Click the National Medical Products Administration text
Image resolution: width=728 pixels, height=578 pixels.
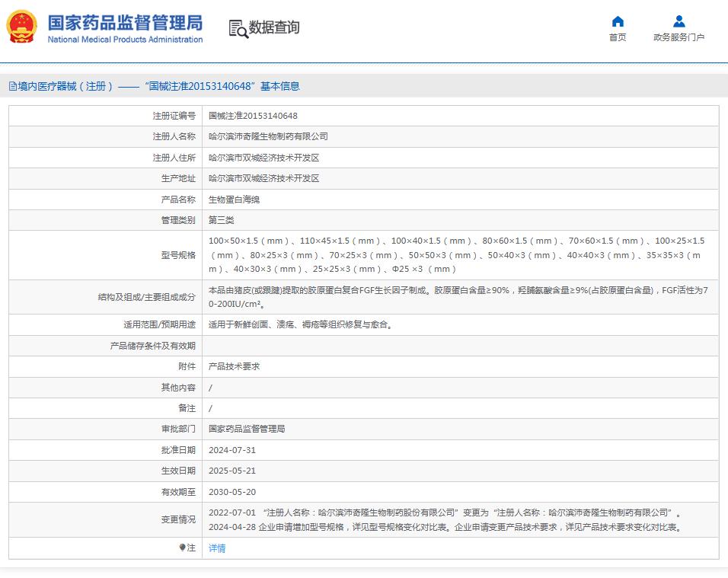click(125, 40)
